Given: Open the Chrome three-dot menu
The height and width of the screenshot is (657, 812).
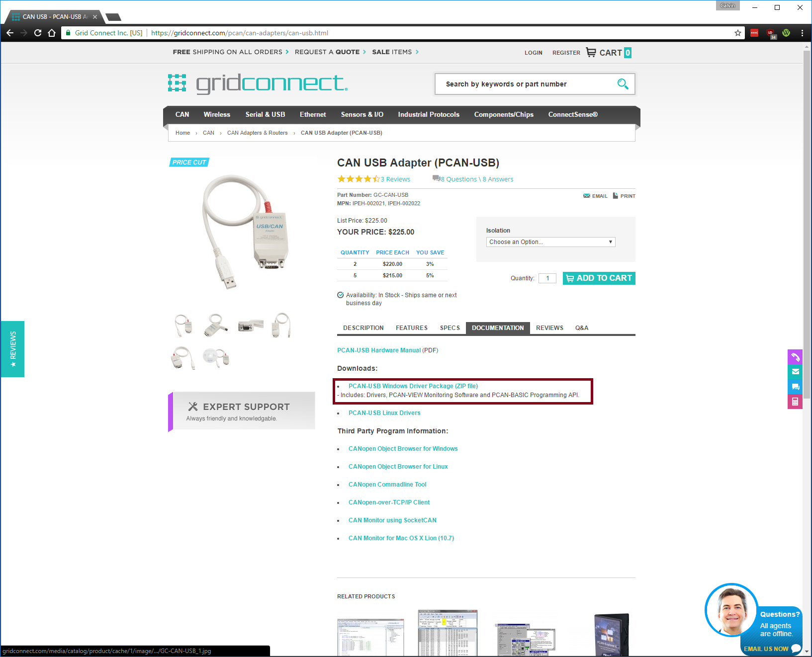Looking at the screenshot, I should point(802,33).
